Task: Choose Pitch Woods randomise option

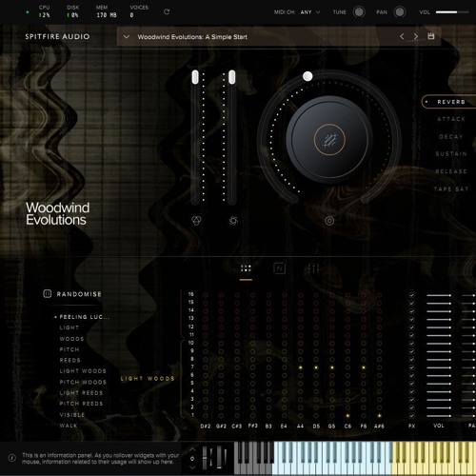Action: coord(83,382)
